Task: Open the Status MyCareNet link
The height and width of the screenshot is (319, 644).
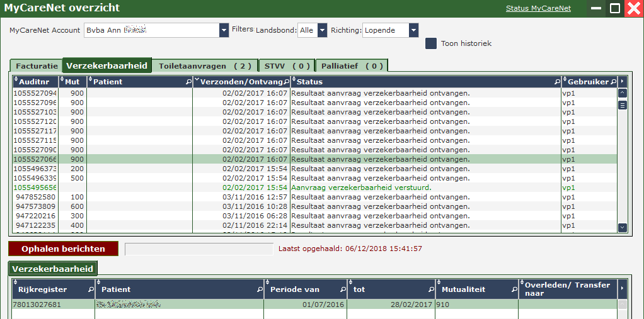Action: (538, 8)
